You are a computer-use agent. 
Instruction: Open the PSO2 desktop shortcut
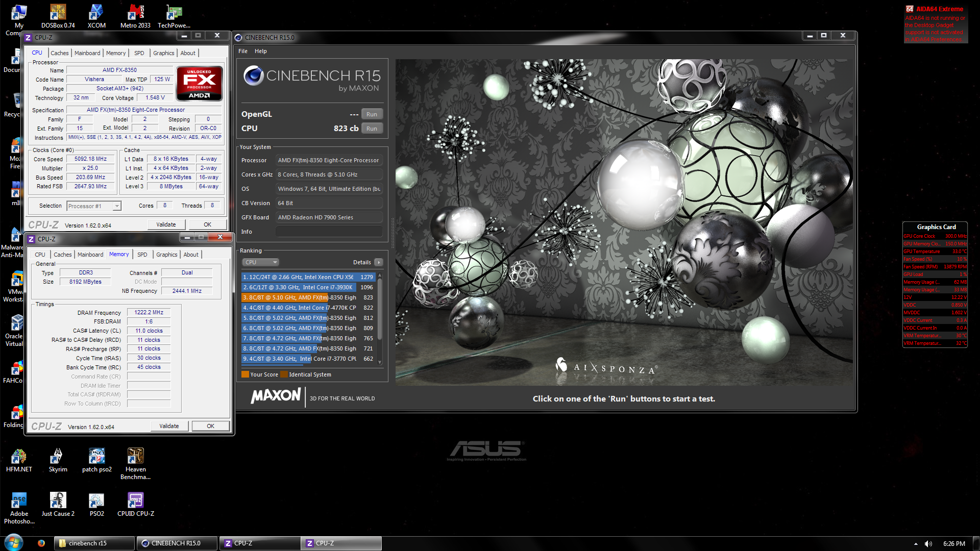96,505
